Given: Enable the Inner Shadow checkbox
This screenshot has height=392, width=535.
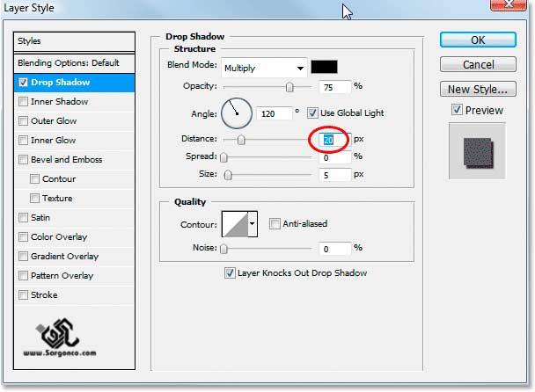Looking at the screenshot, I should (x=23, y=102).
